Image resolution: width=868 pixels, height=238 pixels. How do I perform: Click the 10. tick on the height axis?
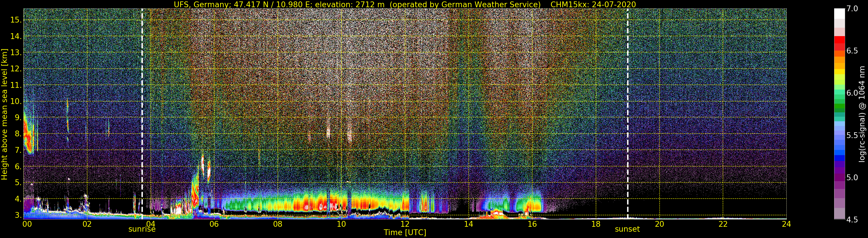click(x=16, y=101)
